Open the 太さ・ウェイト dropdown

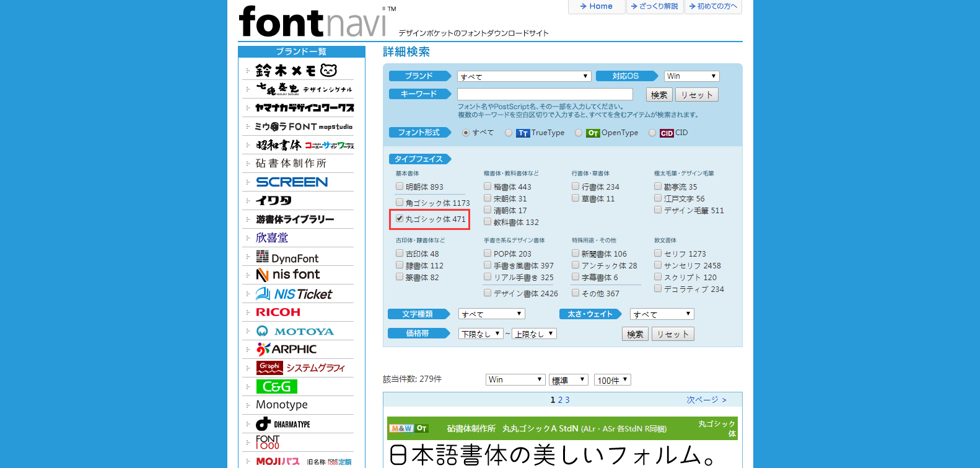coord(662,314)
